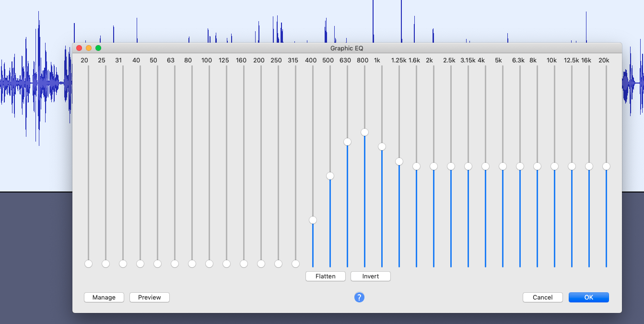Screen dimensions: 644x324
Task: Click the 3.15k frequency label
Action: (x=468, y=60)
